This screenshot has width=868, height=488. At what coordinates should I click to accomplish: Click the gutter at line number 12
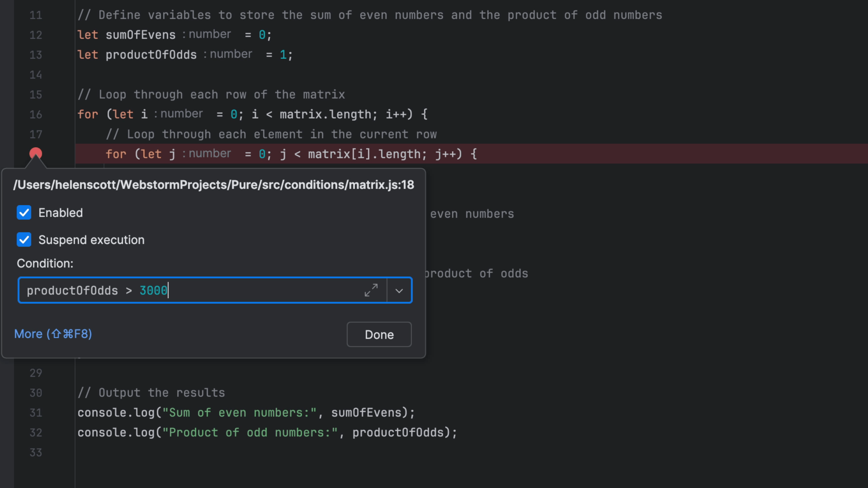tap(36, 35)
